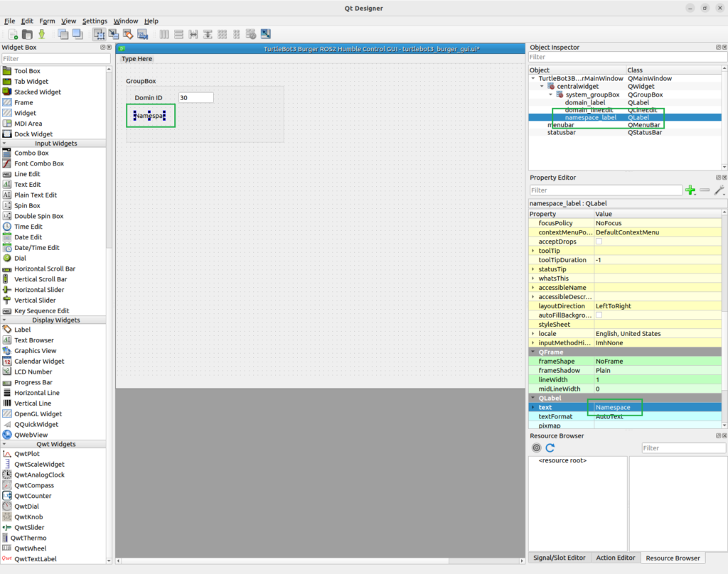This screenshot has width=728, height=574.
Task: Click the Object Inspector filter field
Action: coord(628,57)
